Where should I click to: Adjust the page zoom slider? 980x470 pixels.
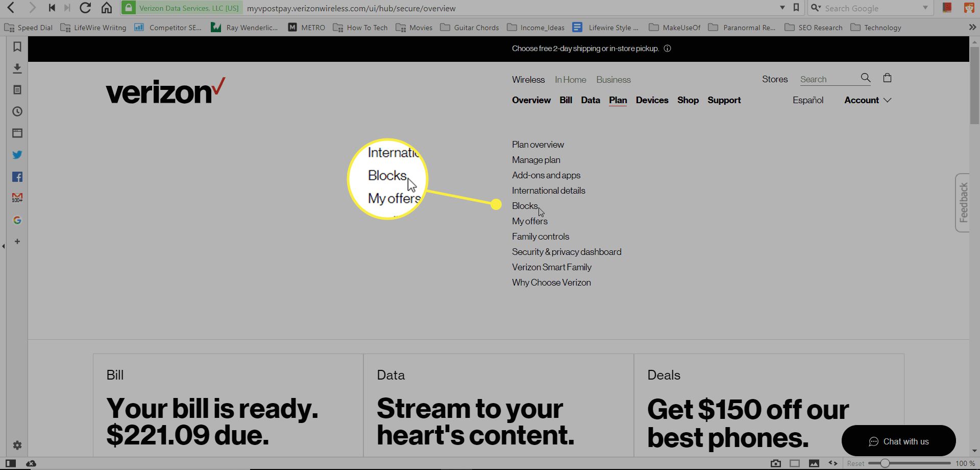pyautogui.click(x=909, y=463)
